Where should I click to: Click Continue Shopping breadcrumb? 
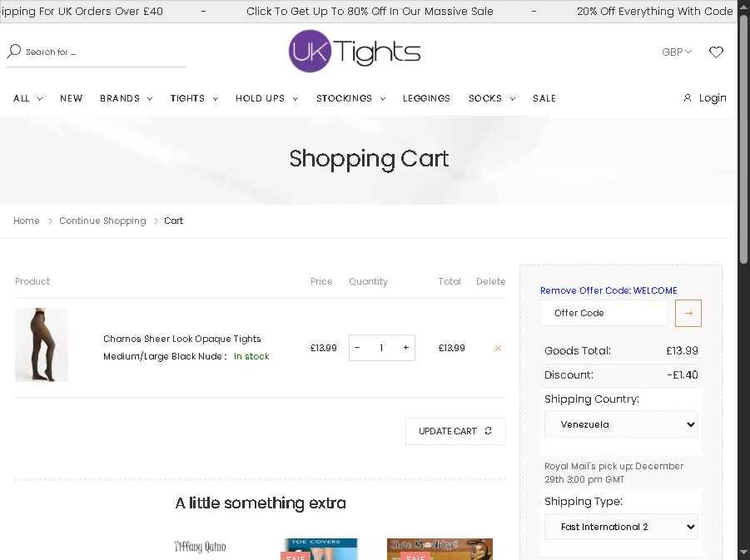tap(102, 221)
